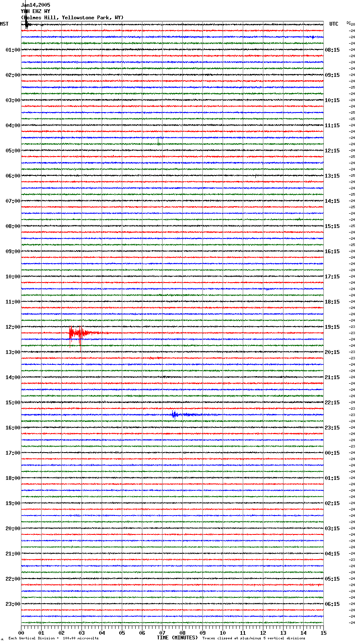Click the 08:15 UTC time label

(x=332, y=50)
